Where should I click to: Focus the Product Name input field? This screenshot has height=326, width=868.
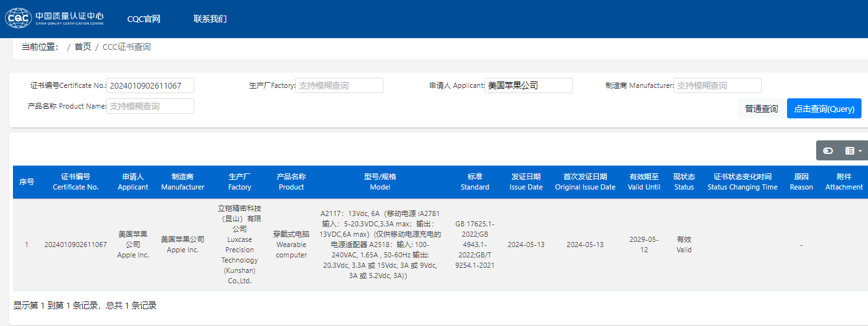pos(150,106)
